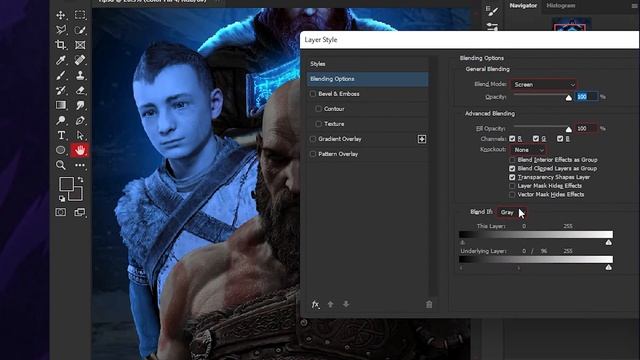Click the Fill Opacity slider handle
This screenshot has width=640, height=360.
coord(569,129)
